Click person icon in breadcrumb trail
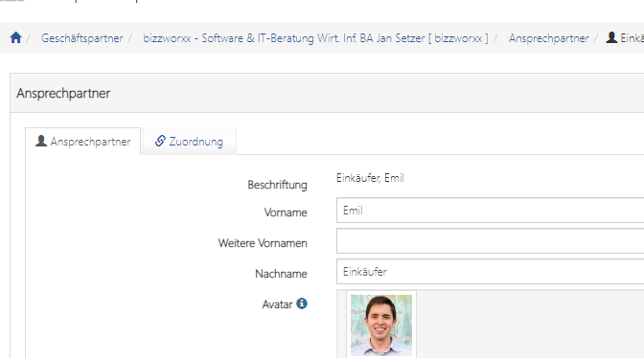The width and height of the screenshot is (644, 358). 611,37
